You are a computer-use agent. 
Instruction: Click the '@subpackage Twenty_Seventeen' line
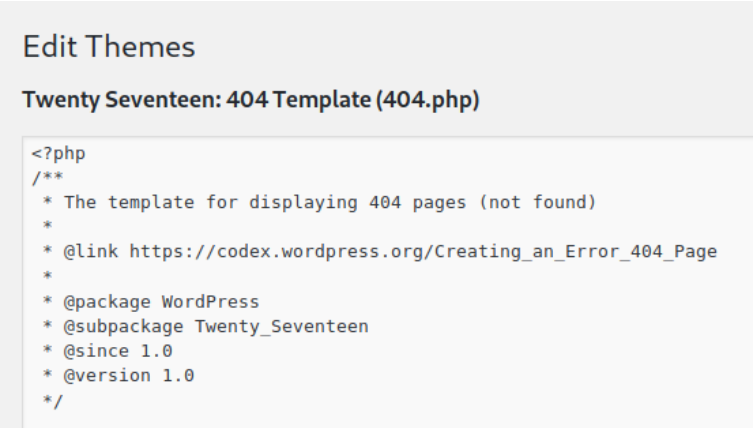pyautogui.click(x=206, y=326)
